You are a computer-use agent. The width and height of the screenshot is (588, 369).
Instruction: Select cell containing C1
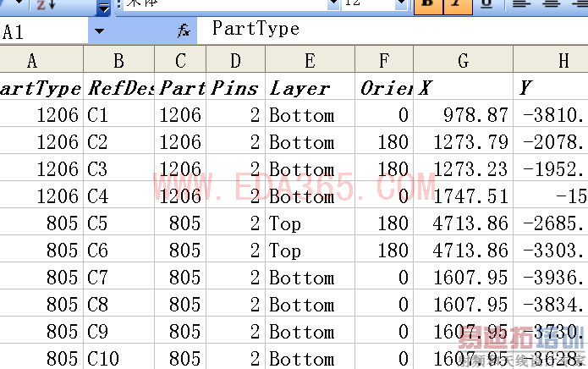119,113
